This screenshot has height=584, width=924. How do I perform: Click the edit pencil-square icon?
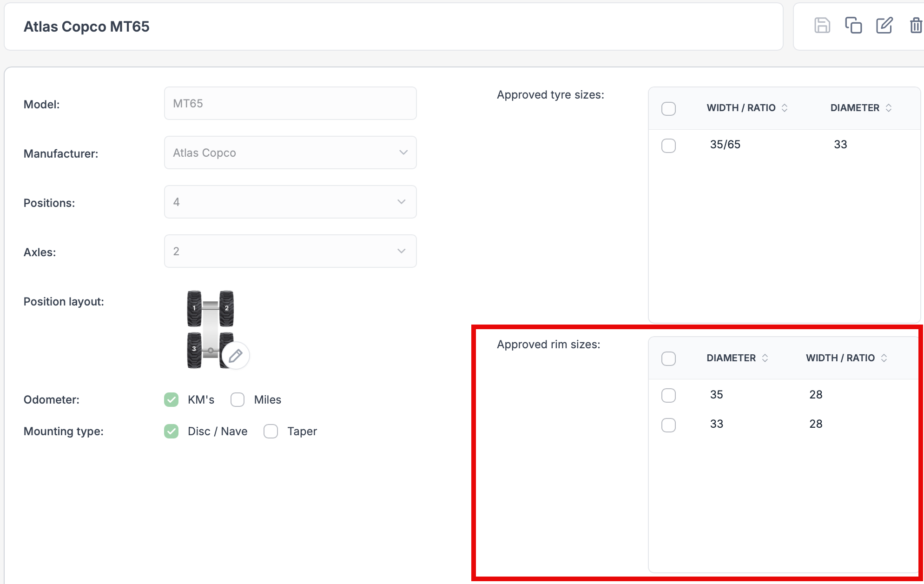click(x=884, y=26)
